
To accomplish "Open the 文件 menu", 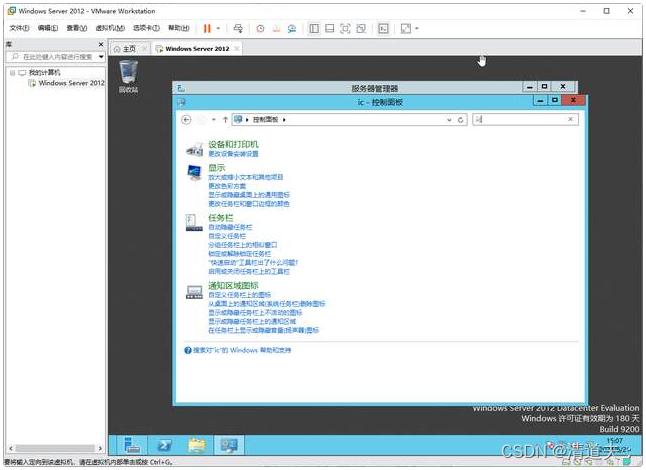I will [19, 28].
